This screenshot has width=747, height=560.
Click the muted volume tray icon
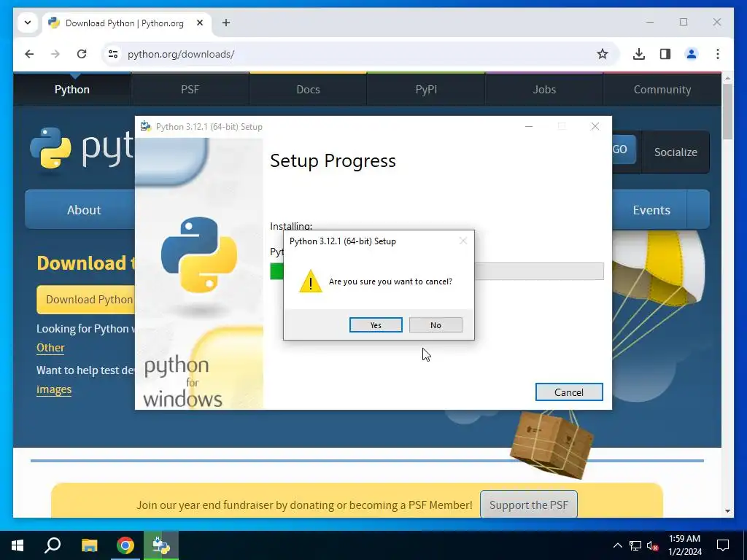pyautogui.click(x=652, y=545)
